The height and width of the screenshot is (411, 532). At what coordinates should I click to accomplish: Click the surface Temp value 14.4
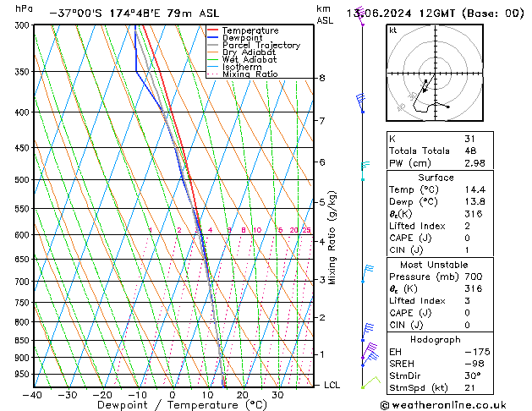(x=475, y=189)
